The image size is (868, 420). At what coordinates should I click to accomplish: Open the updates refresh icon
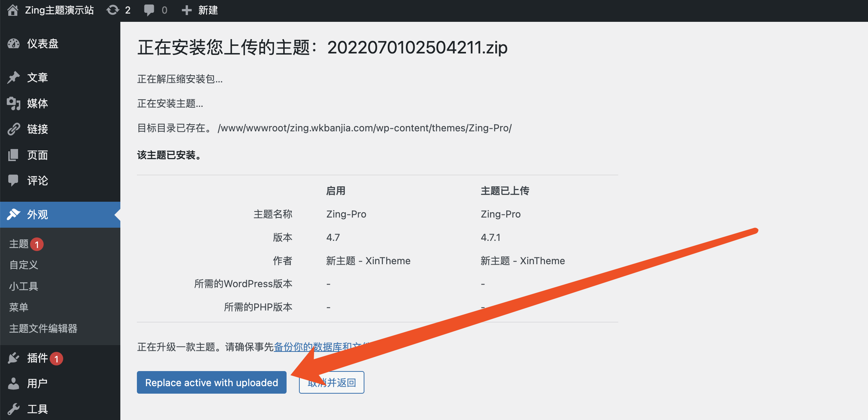tap(112, 10)
